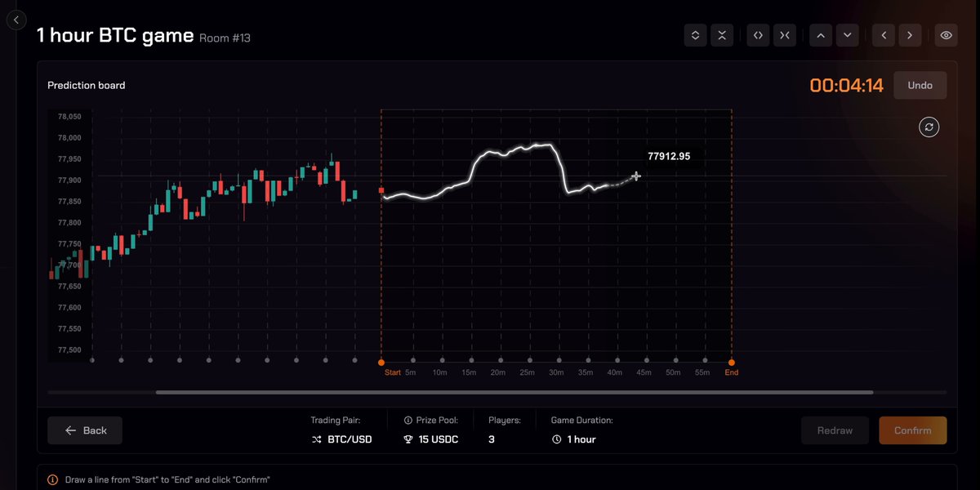Click the orange End marker on the timeline
This screenshot has width=980, height=490.
[x=732, y=362]
